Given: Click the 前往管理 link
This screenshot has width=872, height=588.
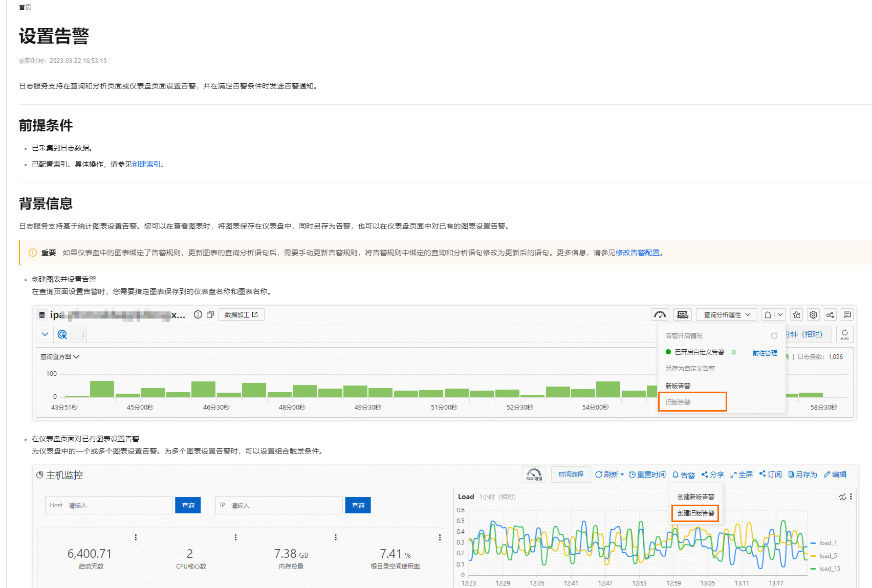Looking at the screenshot, I should pos(765,353).
